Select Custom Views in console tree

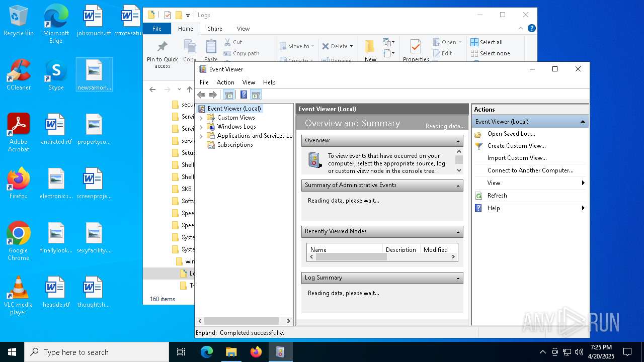point(236,118)
